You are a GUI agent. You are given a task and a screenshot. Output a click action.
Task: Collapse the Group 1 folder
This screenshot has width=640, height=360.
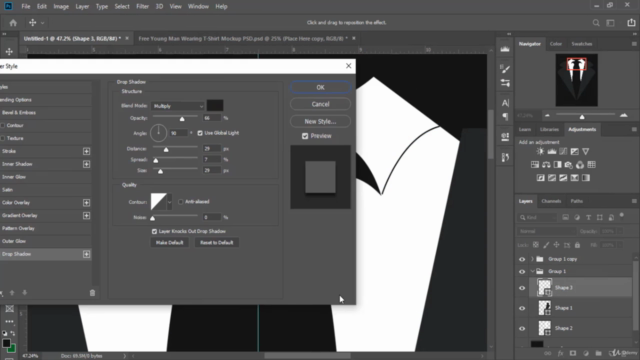pyautogui.click(x=532, y=271)
